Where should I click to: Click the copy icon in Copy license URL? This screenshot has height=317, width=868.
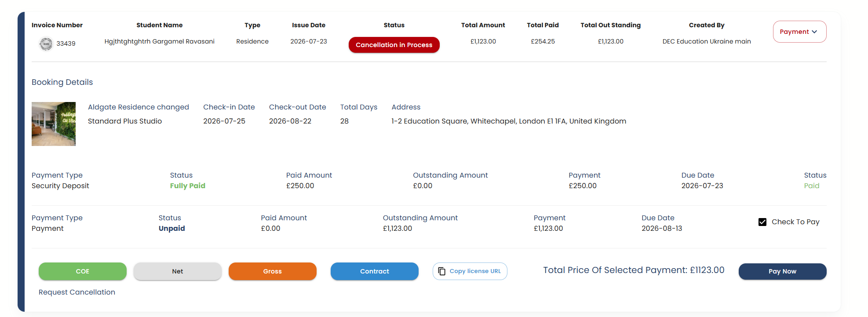pos(442,271)
